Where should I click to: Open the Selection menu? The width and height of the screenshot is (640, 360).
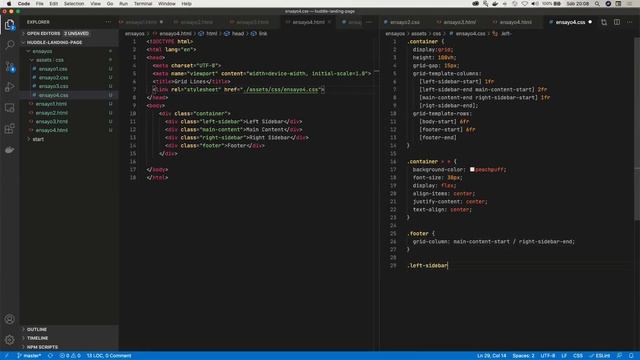[x=74, y=4]
